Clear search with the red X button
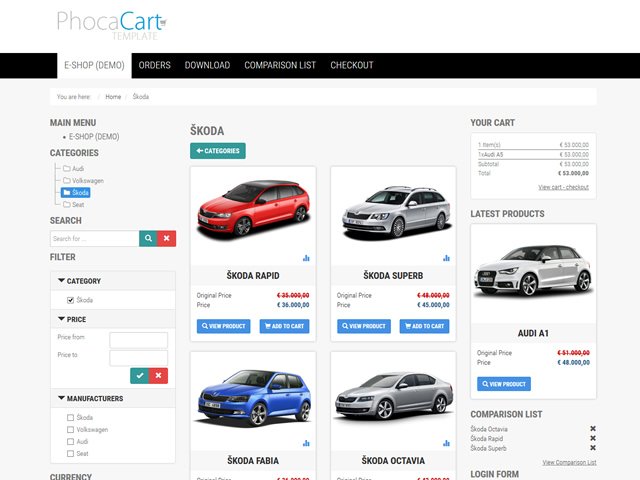640x480 pixels. click(167, 238)
